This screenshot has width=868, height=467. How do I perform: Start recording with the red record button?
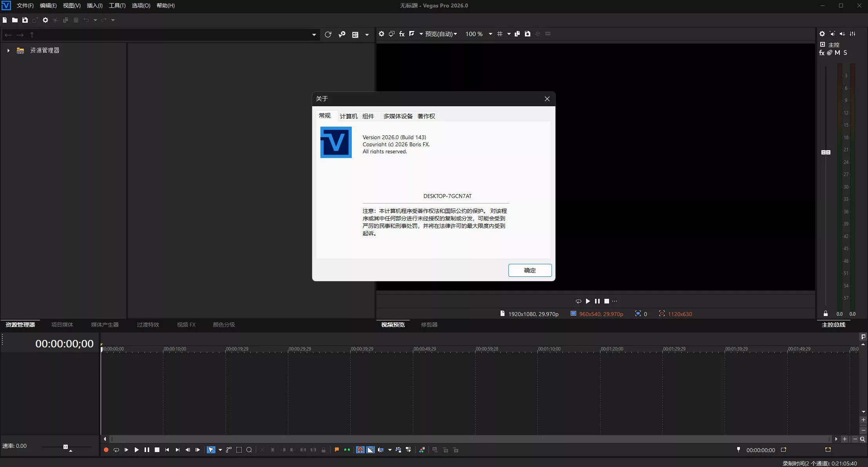pyautogui.click(x=106, y=450)
